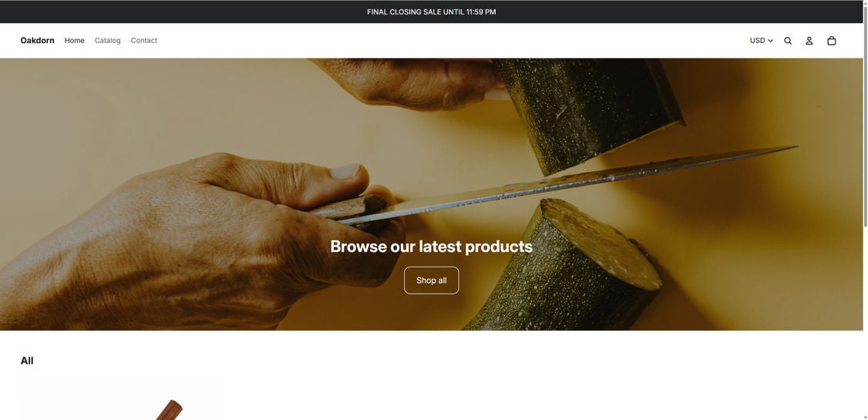Screen dimensions: 868x420
Task: Click the Browse our latest products heading
Action: point(431,247)
